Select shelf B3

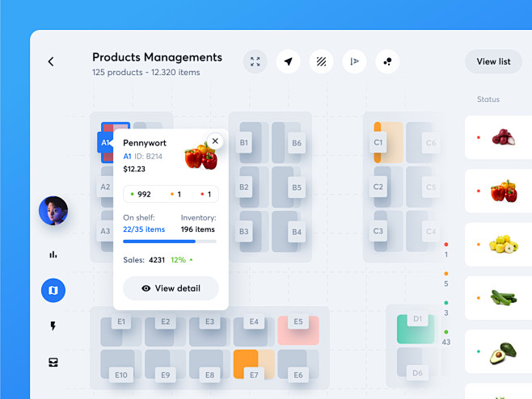(x=244, y=232)
